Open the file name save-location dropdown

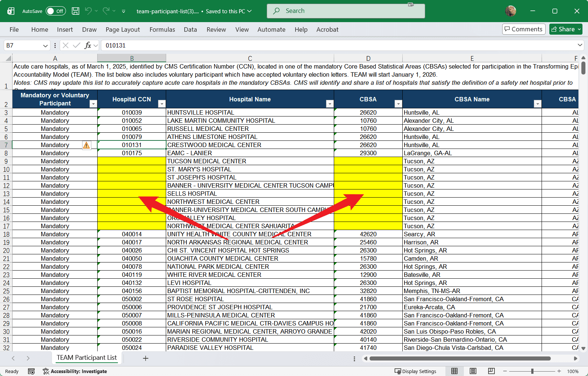(249, 11)
